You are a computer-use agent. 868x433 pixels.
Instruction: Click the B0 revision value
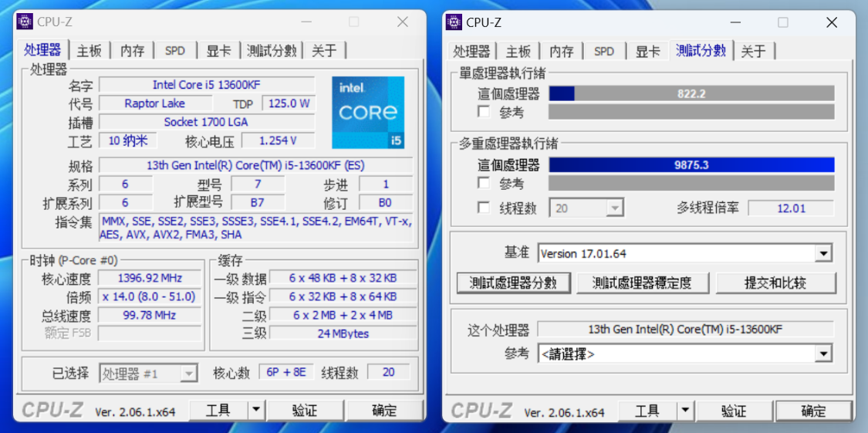[385, 202]
